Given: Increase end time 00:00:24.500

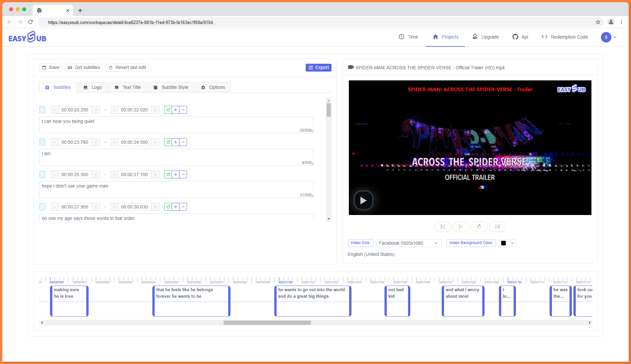Looking at the screenshot, I should (x=155, y=142).
